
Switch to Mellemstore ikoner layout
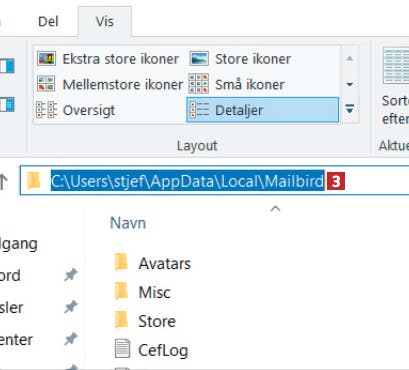tap(110, 84)
